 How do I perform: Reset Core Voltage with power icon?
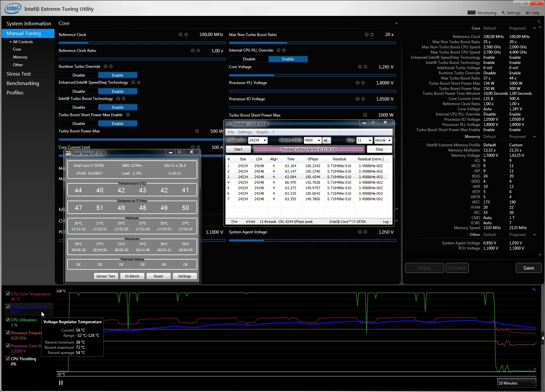click(x=365, y=67)
